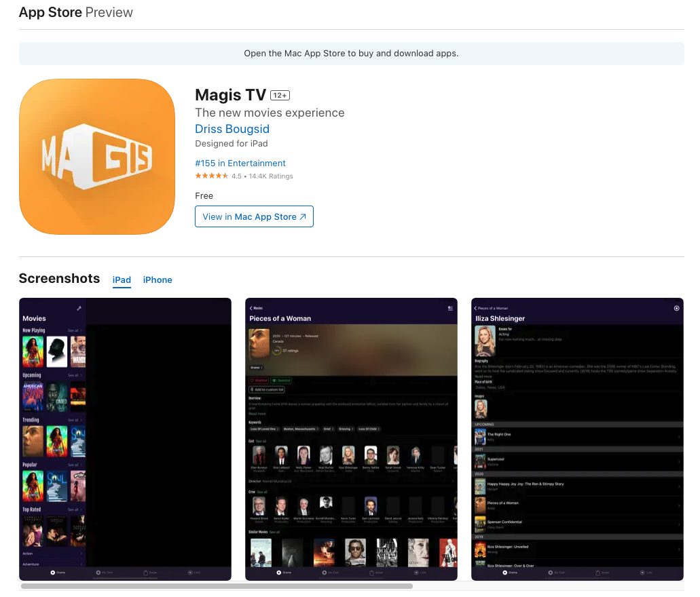Click the star rating row
This screenshot has height=597, width=700.
(244, 176)
